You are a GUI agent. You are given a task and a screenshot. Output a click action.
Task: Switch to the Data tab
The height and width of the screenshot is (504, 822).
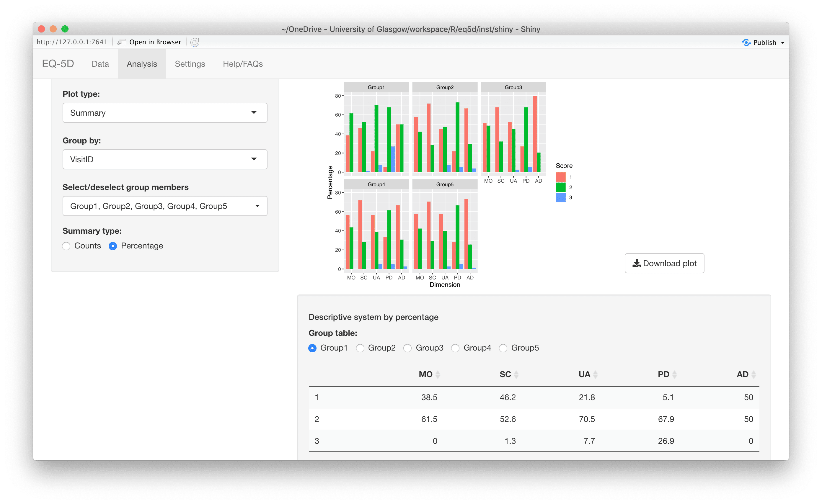coord(100,63)
